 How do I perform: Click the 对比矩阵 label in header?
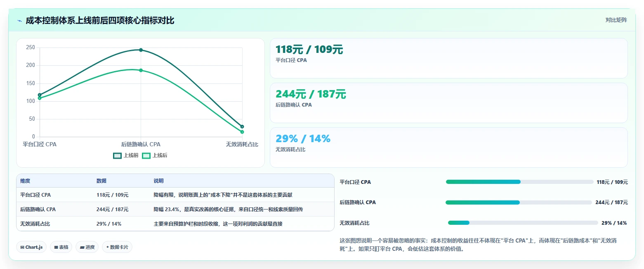click(616, 20)
